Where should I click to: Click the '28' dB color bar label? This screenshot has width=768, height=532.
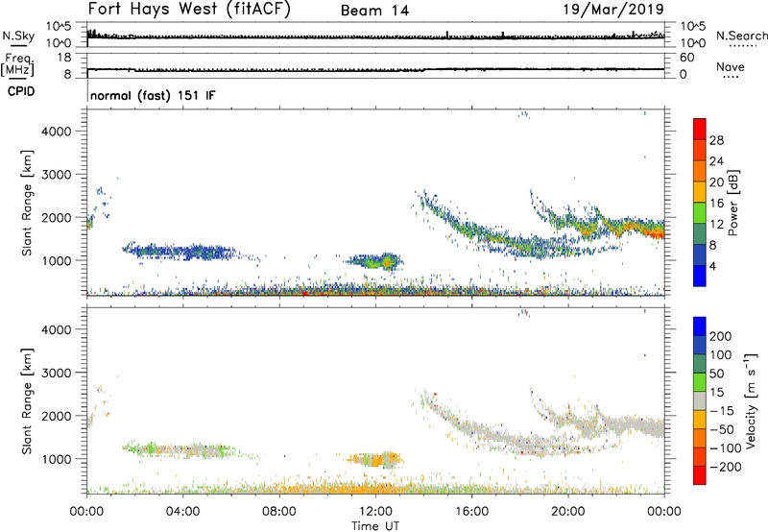(x=716, y=140)
